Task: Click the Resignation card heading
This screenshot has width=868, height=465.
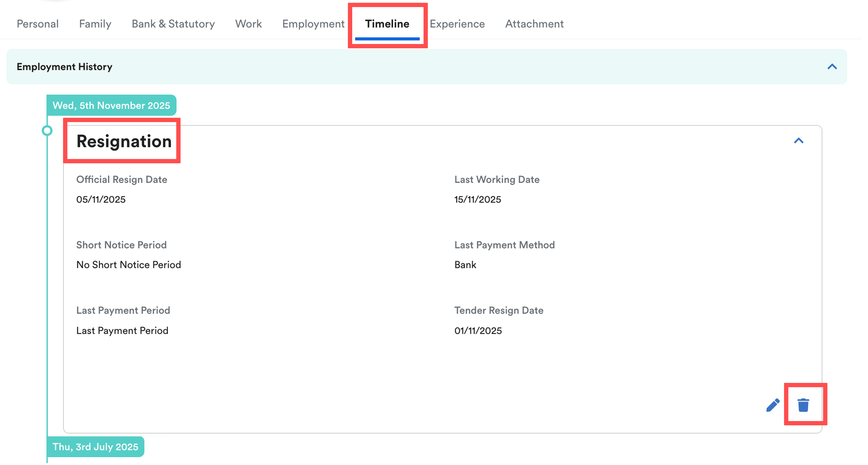Action: coord(124,141)
